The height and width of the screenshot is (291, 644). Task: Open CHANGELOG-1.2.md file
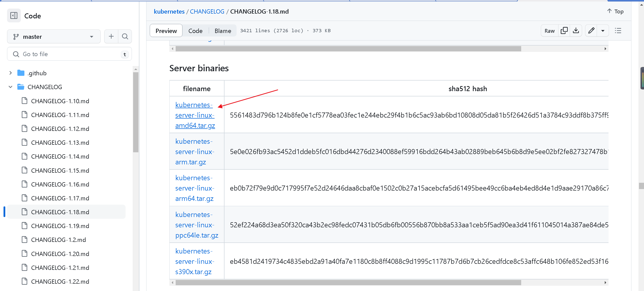58,240
